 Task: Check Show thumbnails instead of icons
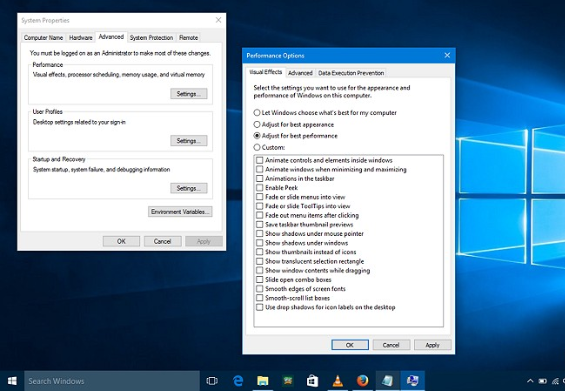click(x=259, y=252)
